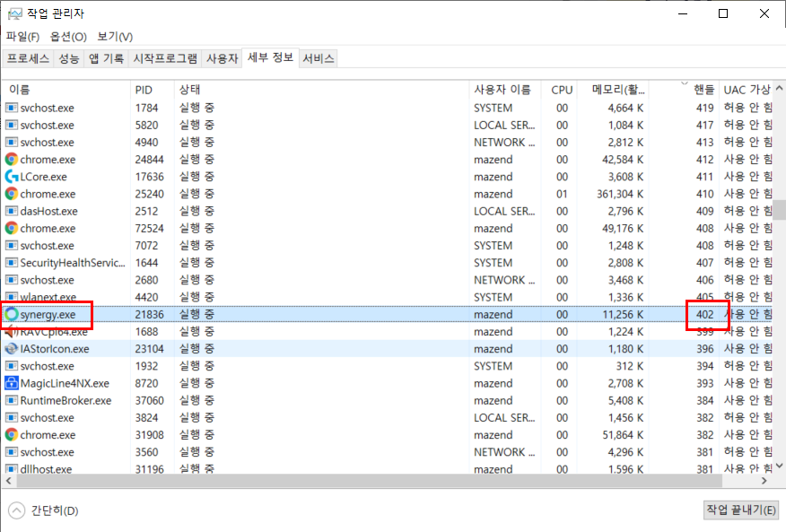Click the synergy.exe ring icon
Viewport: 786px width, 532px height.
point(12,314)
